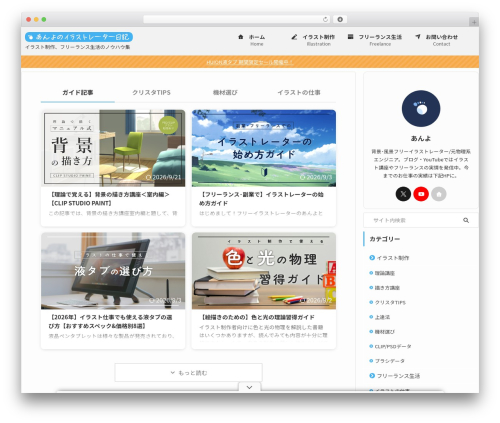The image size is (500, 423).
Task: Open a new browser tab with plus button
Action: [x=474, y=22]
